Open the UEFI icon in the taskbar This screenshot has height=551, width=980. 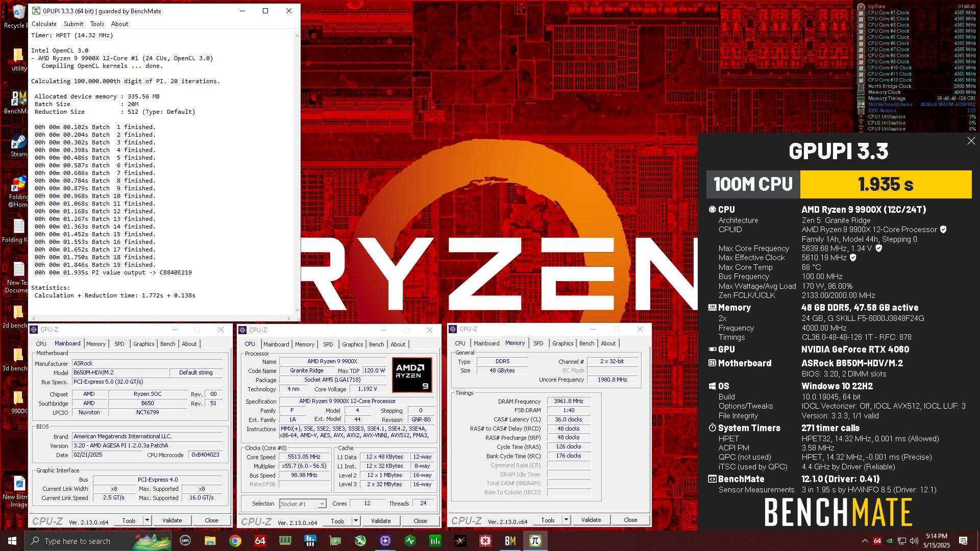tap(185, 541)
